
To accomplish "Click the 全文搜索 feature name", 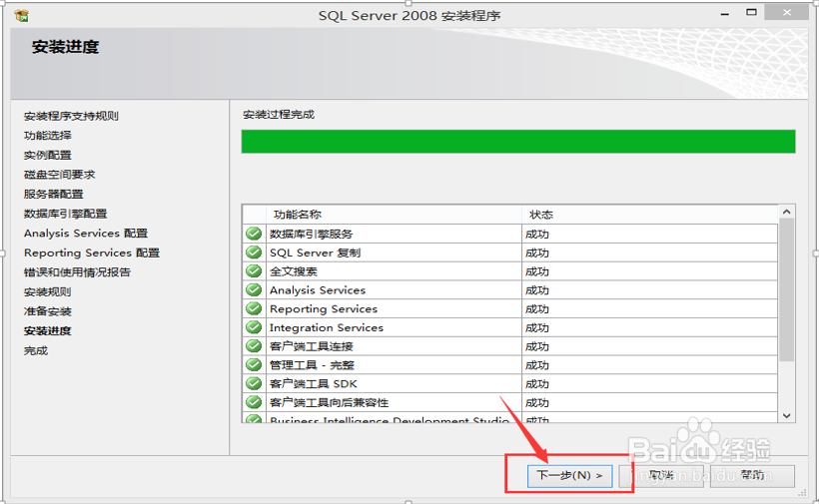I will 294,271.
